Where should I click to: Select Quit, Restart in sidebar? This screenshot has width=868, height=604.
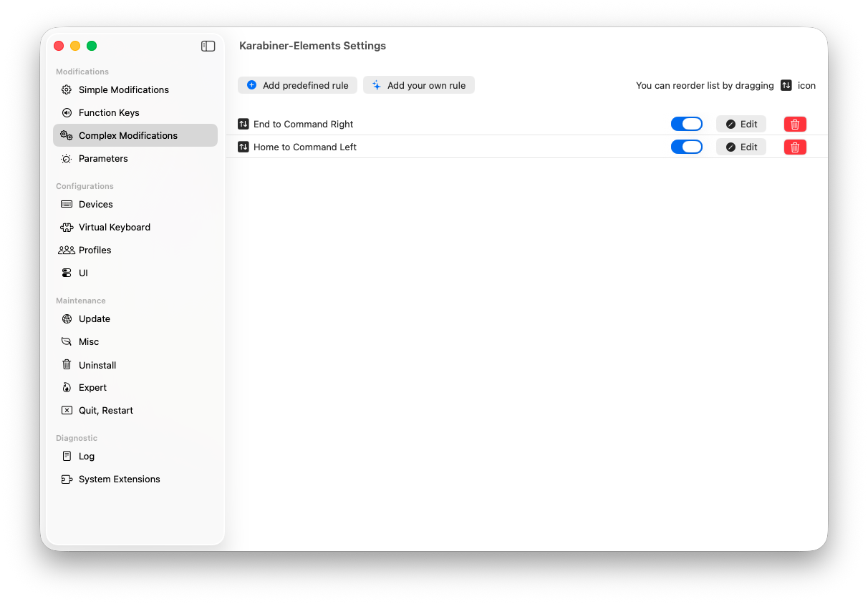point(105,410)
